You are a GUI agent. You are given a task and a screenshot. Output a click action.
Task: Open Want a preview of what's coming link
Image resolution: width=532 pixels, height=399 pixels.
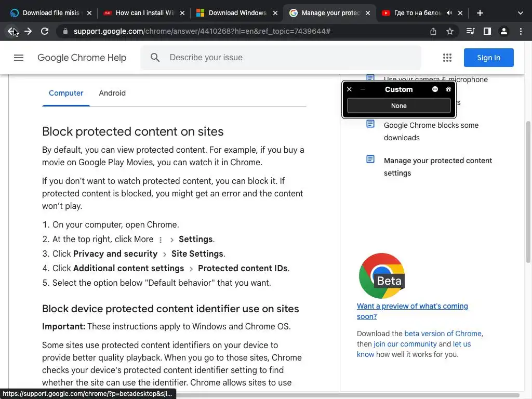(x=412, y=311)
